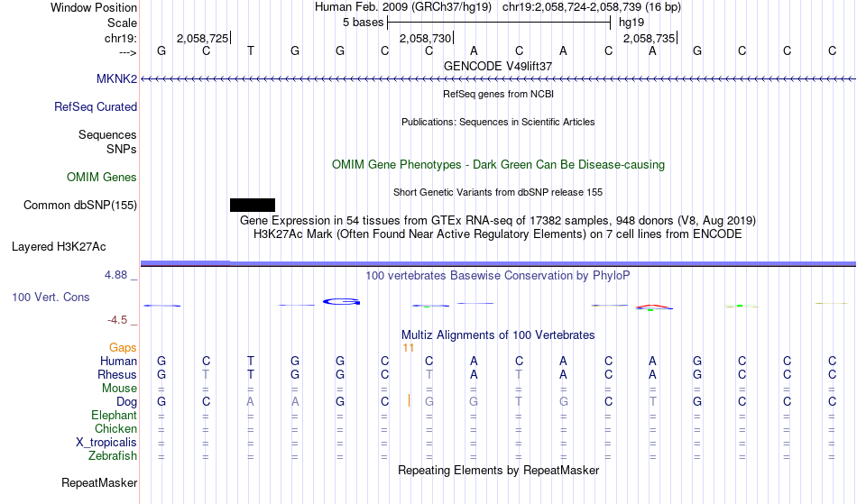The width and height of the screenshot is (857, 504).
Task: Click the 2,058,730 ruler position
Action: 426,38
